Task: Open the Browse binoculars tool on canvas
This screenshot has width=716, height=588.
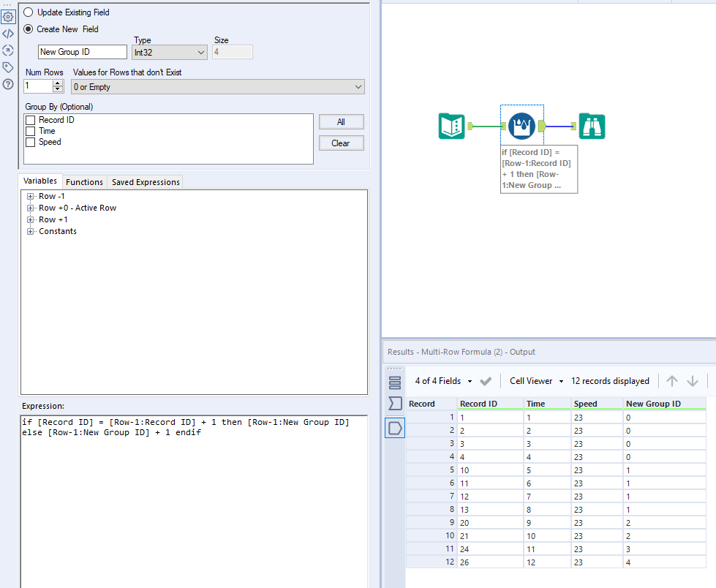Action: pyautogui.click(x=592, y=126)
